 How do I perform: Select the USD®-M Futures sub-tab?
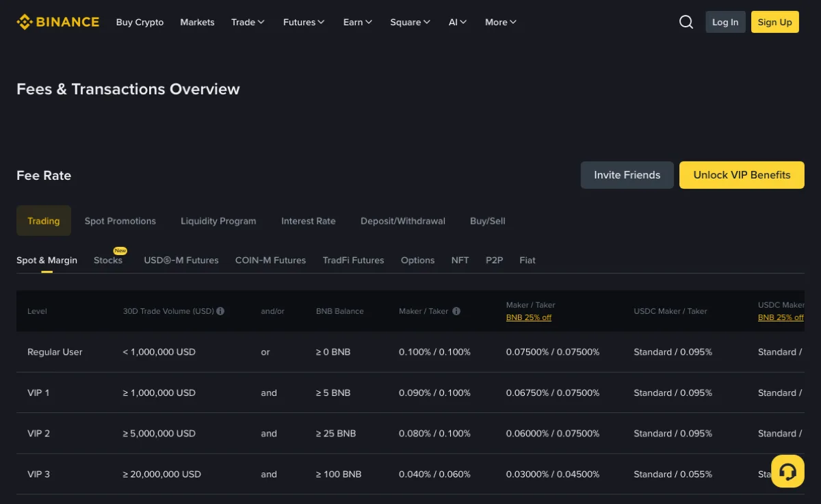tap(181, 260)
